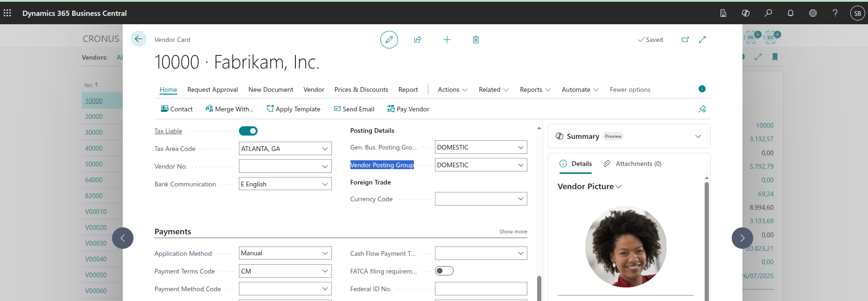Open Application Method dropdown
The height and width of the screenshot is (301, 868).
pyautogui.click(x=325, y=253)
